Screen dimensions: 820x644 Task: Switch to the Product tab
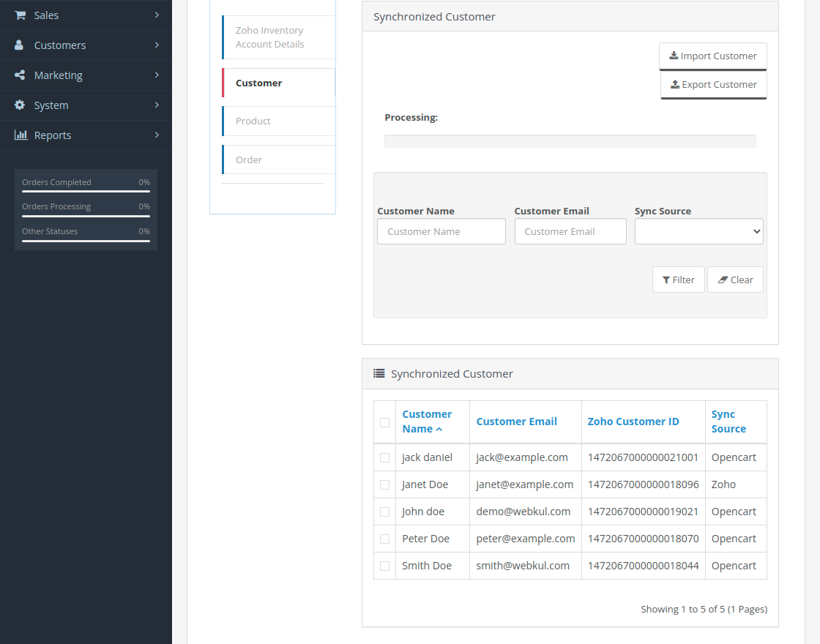click(x=252, y=121)
